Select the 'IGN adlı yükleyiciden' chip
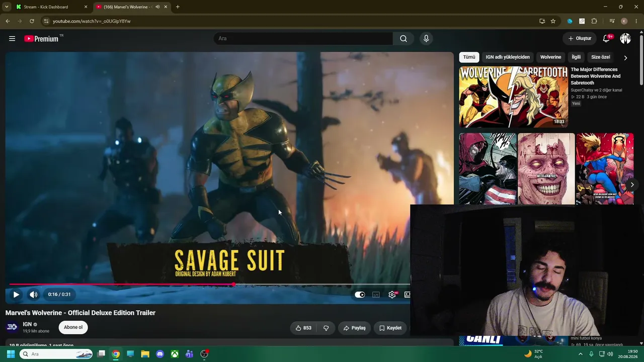Screen dimensions: 644x362 click(507, 57)
